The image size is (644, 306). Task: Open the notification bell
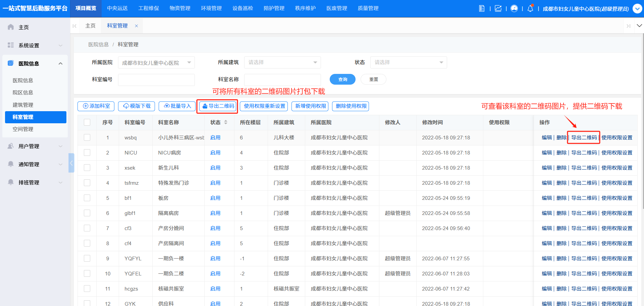(x=530, y=8)
